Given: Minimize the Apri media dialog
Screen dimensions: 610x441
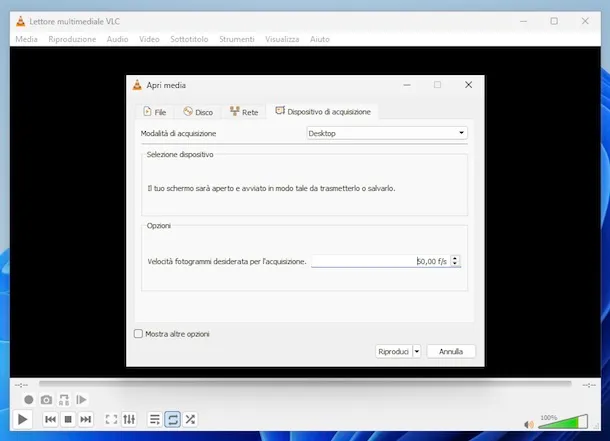Looking at the screenshot, I should pos(407,85).
